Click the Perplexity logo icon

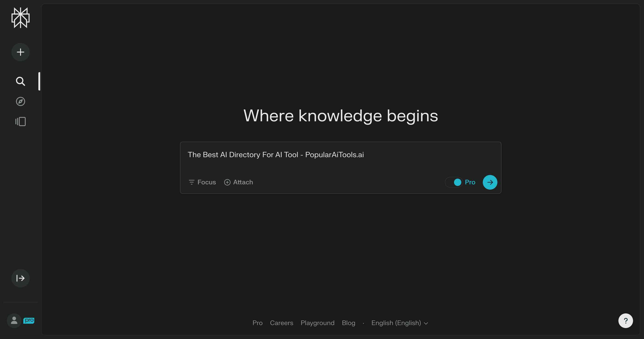21,18
